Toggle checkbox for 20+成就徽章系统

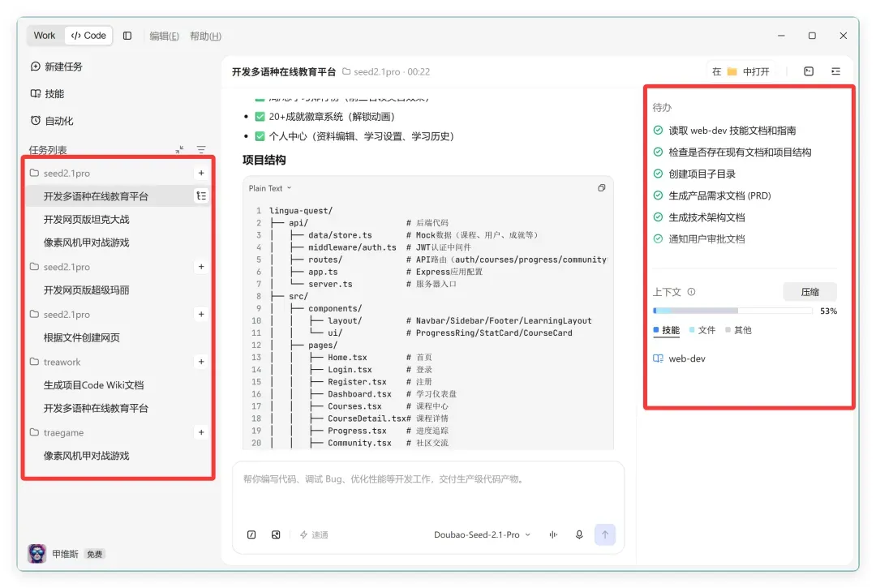coord(260,117)
